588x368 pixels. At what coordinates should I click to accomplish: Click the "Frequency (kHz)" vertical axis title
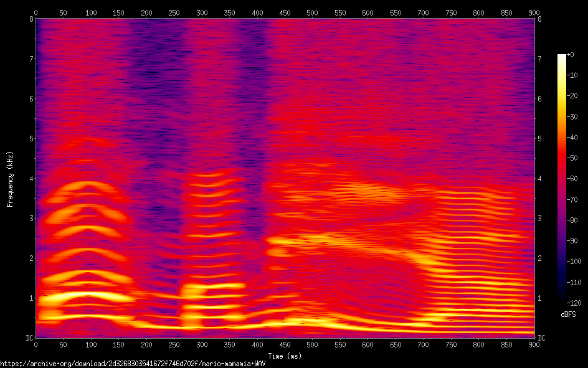tap(10, 179)
